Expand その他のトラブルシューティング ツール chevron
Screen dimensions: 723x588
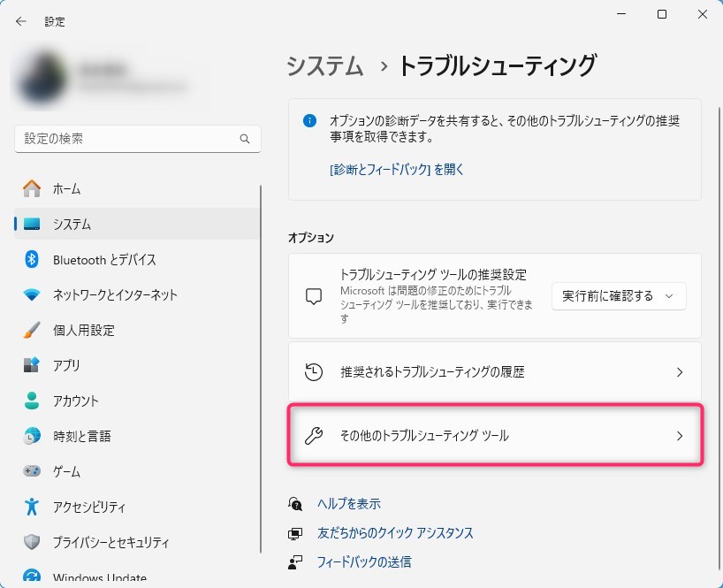point(679,435)
